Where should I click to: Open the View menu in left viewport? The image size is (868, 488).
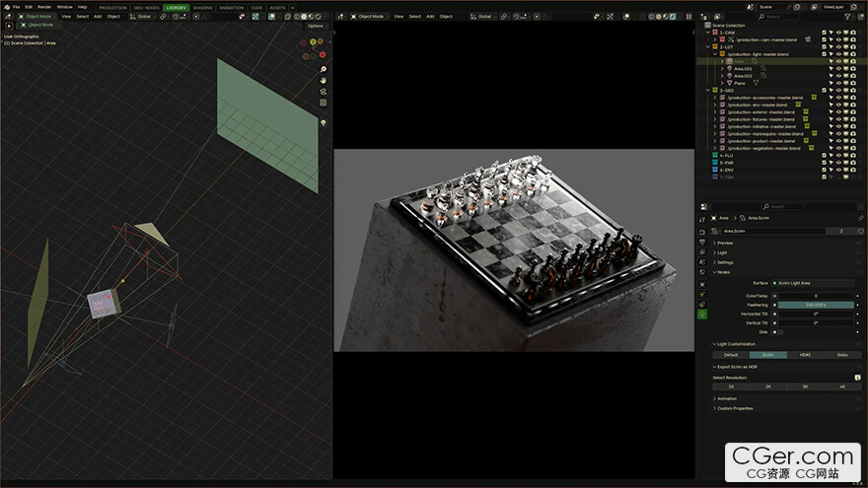(66, 17)
